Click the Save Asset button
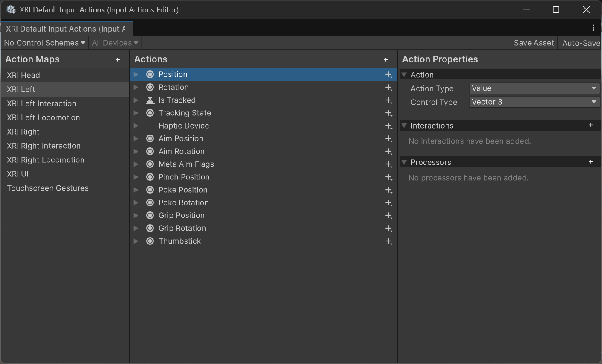Screen dimensions: 602x364 point(534,43)
